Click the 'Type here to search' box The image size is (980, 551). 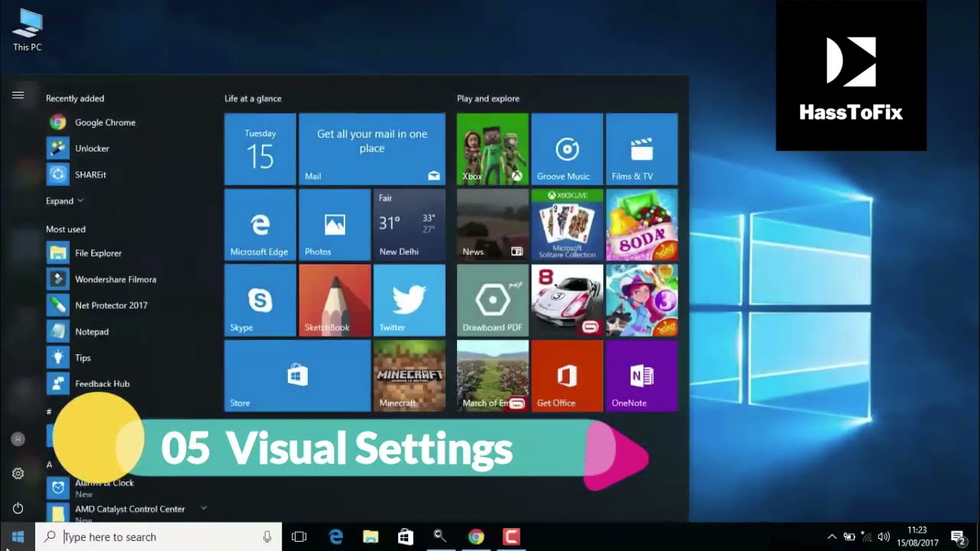pos(158,536)
